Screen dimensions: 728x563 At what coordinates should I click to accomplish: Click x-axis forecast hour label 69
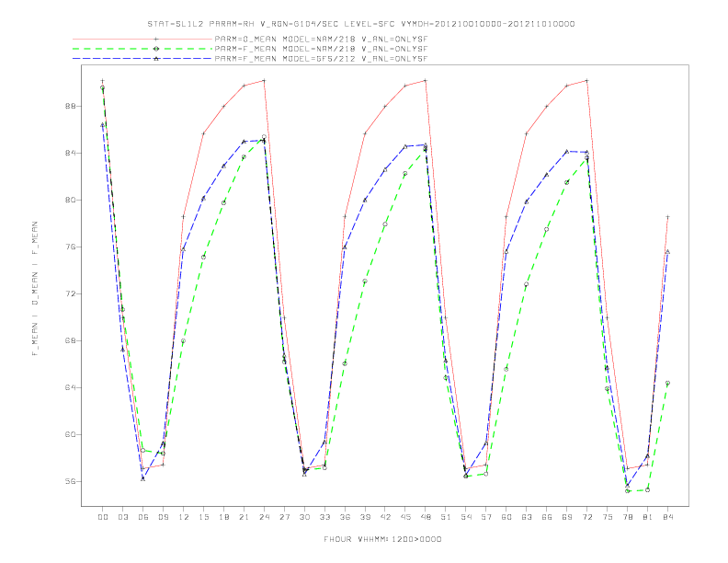(x=567, y=517)
